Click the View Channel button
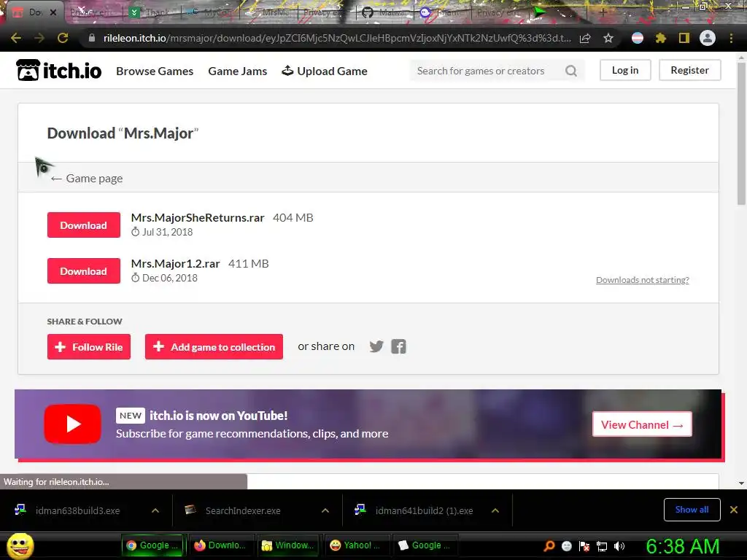 tap(642, 424)
